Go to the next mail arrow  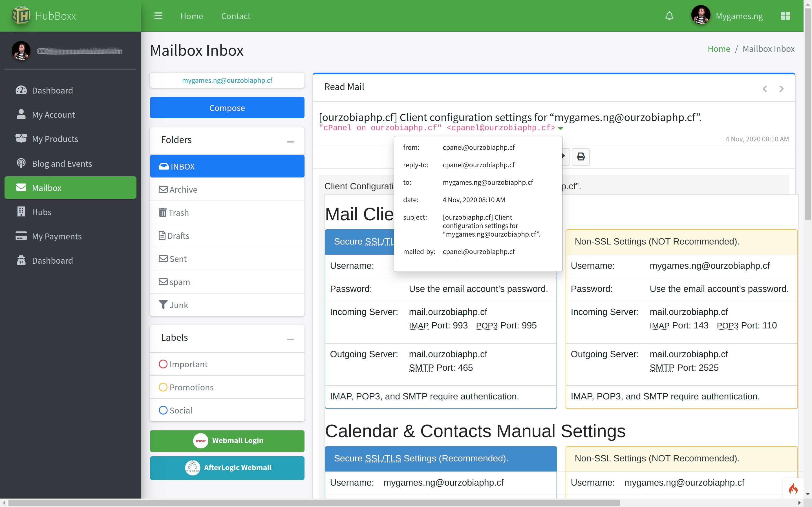point(782,89)
